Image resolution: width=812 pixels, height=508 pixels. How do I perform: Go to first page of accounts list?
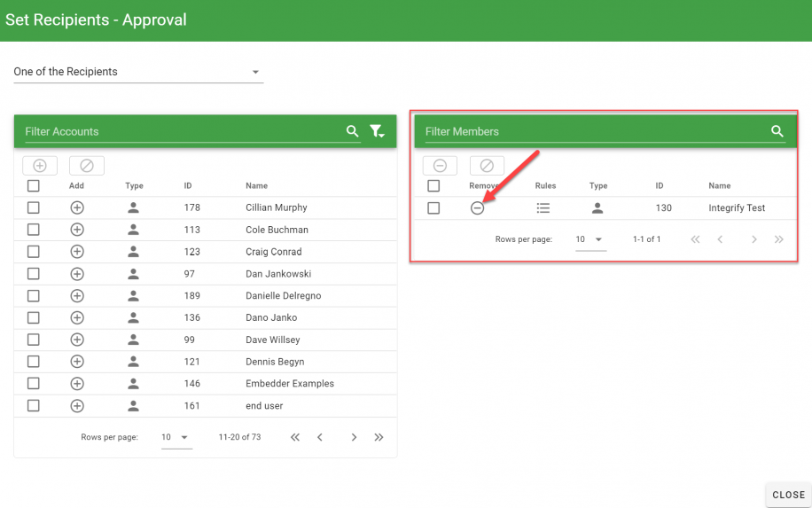295,437
